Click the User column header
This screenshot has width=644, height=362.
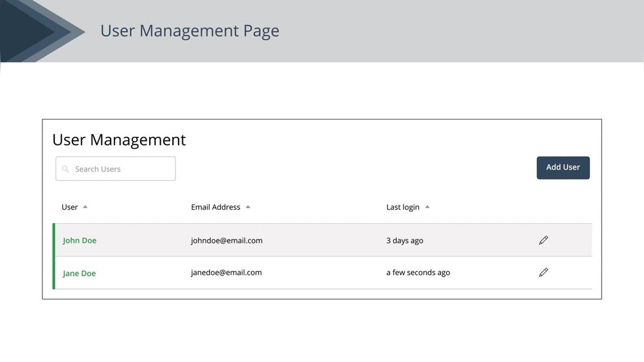coord(69,207)
